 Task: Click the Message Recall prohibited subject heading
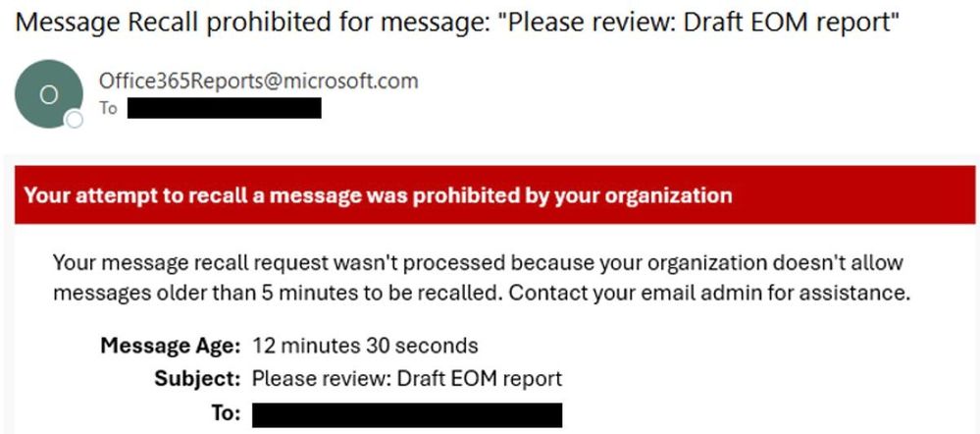coord(196,24)
